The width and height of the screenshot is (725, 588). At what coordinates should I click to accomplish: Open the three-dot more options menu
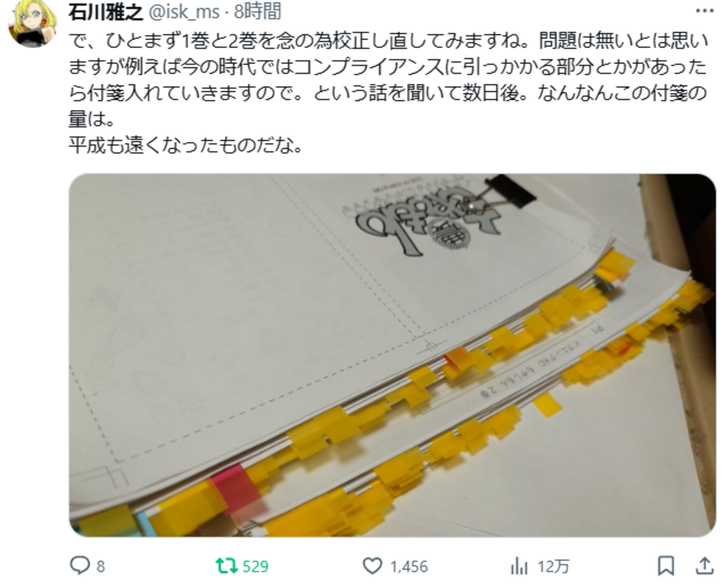click(x=704, y=11)
